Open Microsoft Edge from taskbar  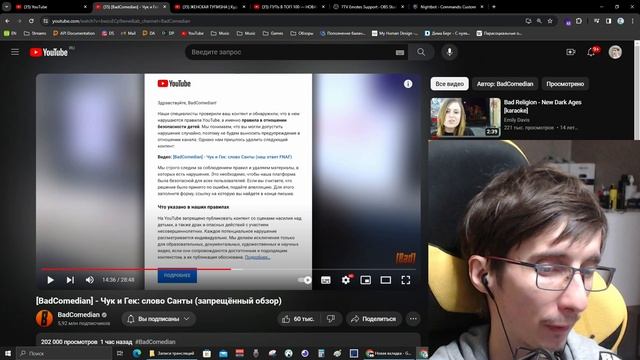(x=137, y=353)
